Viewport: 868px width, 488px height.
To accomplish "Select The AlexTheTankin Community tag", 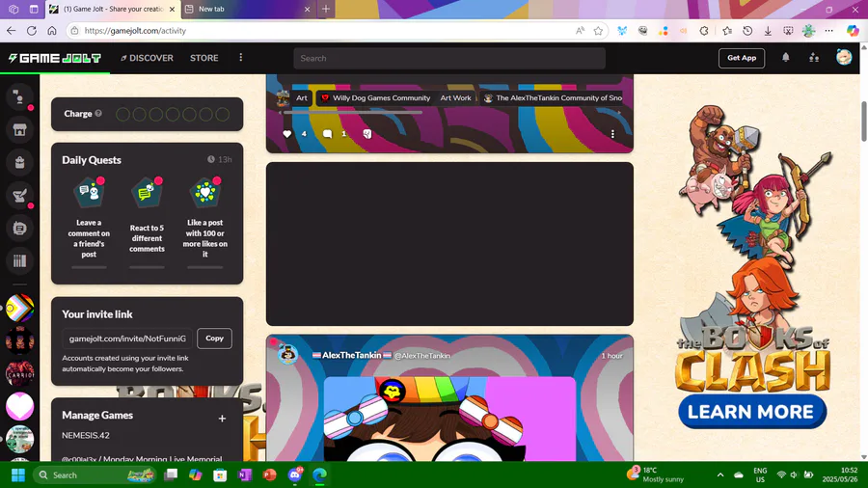I will (x=553, y=98).
